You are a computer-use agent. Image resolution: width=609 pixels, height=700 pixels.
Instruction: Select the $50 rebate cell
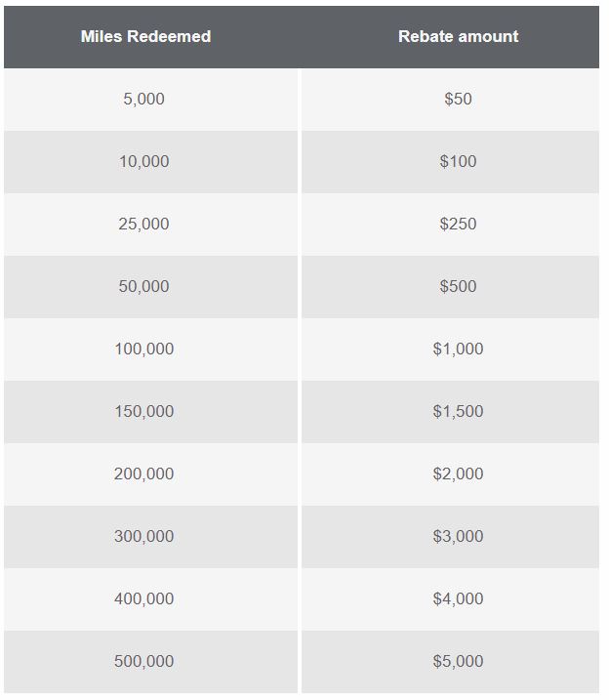pos(458,100)
